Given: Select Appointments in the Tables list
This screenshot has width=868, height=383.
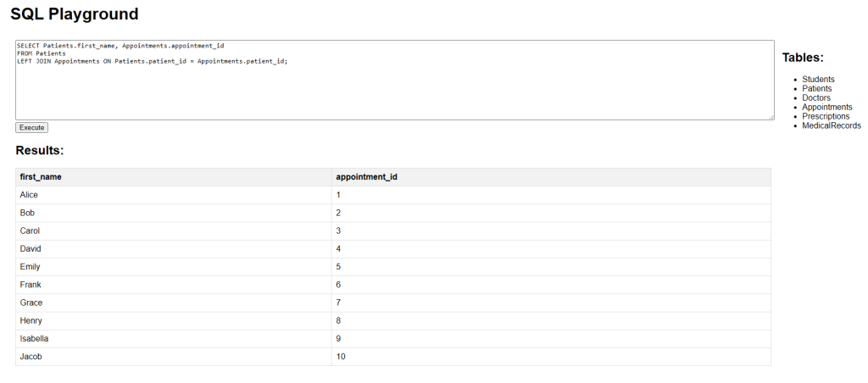Looking at the screenshot, I should tap(827, 107).
